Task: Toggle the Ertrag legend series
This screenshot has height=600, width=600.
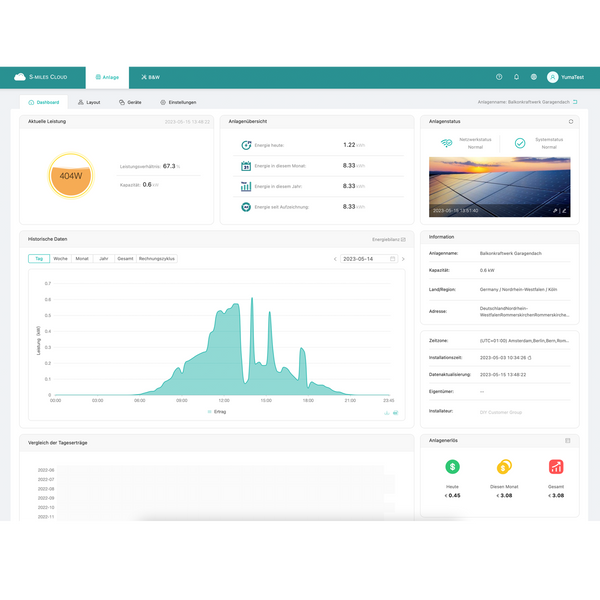Action: [216, 411]
